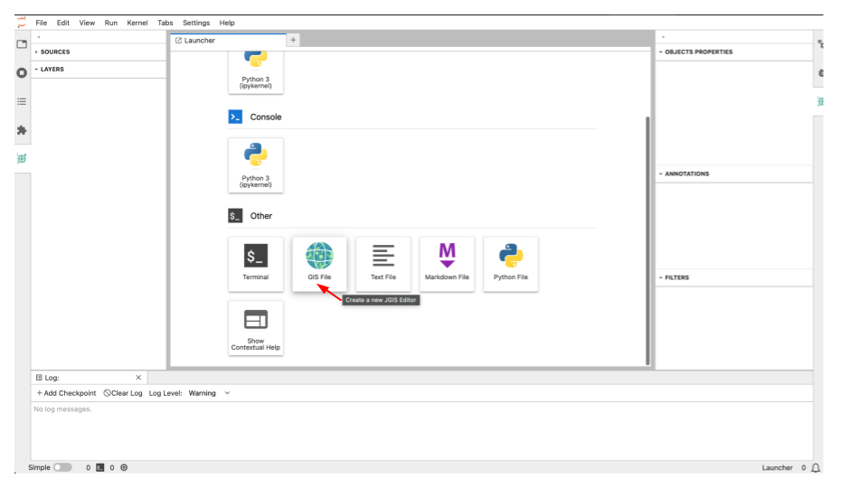Create a new Markdown File

[x=447, y=263]
